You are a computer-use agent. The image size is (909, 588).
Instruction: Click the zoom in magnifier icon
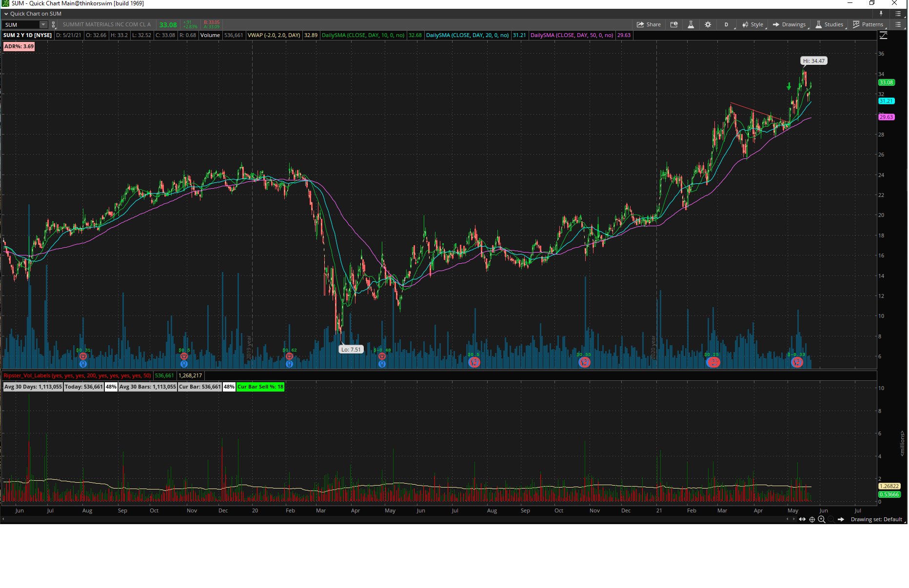click(x=822, y=519)
